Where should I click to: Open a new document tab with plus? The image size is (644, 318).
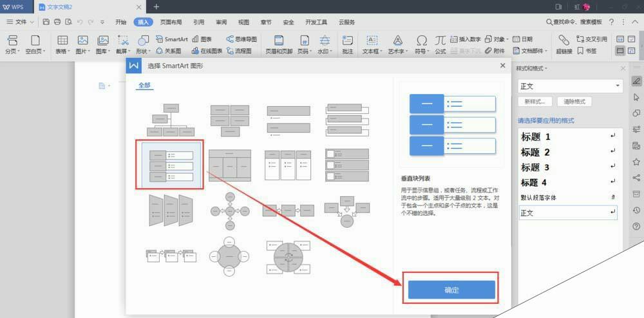click(x=156, y=6)
